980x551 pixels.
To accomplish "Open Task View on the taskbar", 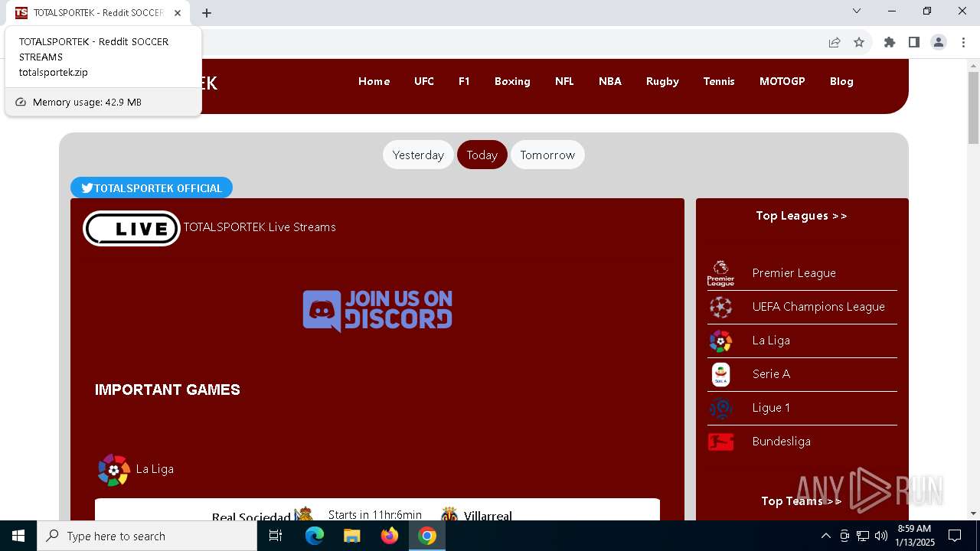I will click(276, 536).
